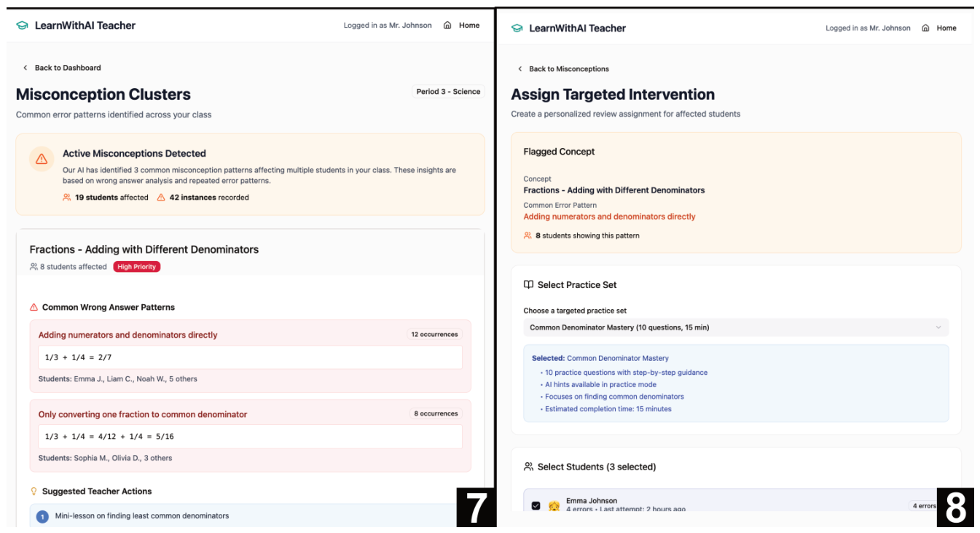Viewport: 980px width, 533px height.
Task: Uncheck the Emma Johnson student checkbox
Action: coord(536,505)
